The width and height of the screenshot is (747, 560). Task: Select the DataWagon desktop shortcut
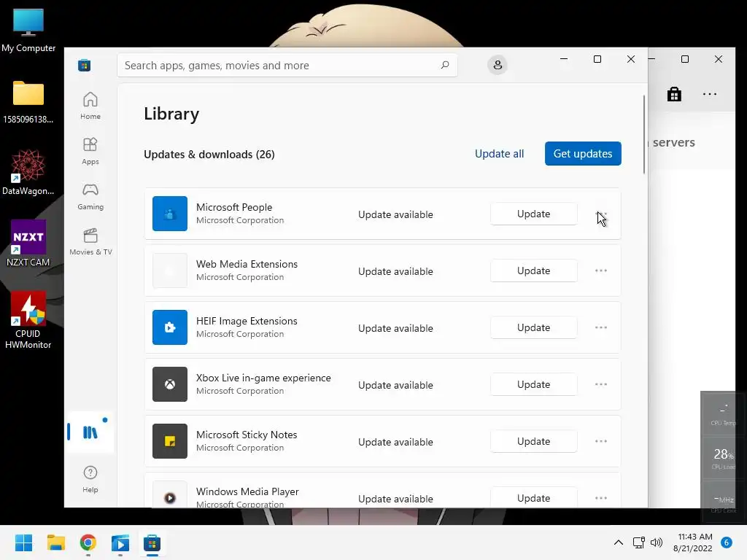pos(28,172)
